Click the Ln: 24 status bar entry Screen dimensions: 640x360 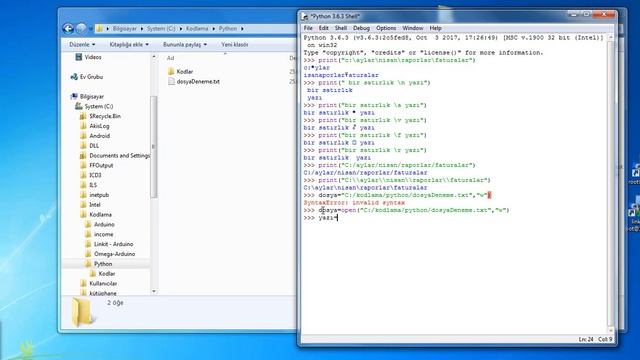point(586,340)
